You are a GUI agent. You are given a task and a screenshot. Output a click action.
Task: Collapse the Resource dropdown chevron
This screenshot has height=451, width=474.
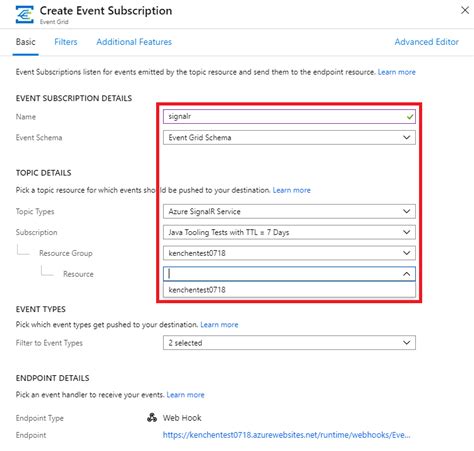pos(406,274)
